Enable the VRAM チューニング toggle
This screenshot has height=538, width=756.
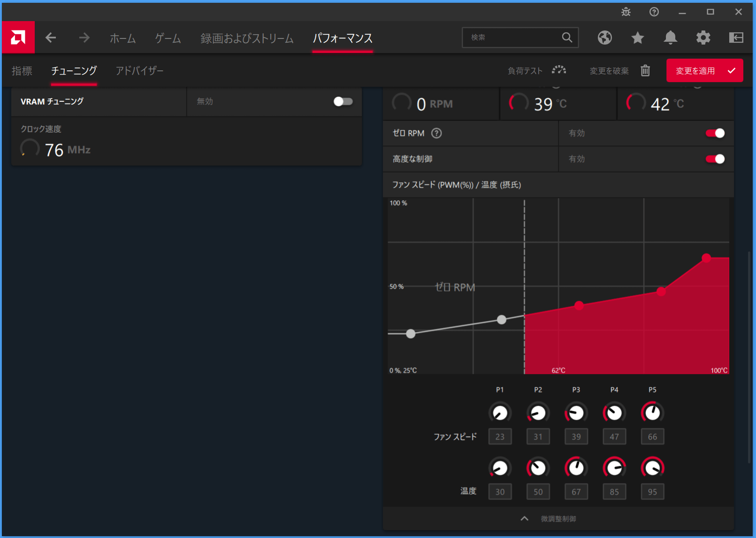click(x=343, y=101)
